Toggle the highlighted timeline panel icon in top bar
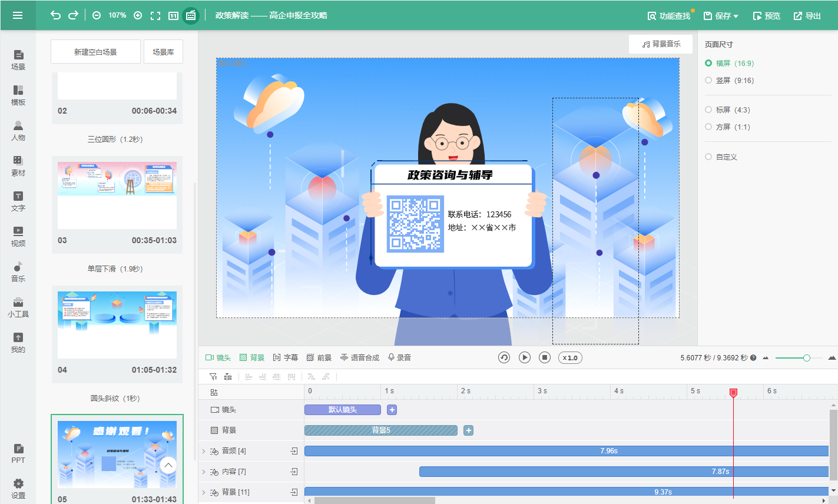Screen dimensions: 838x504 pyautogui.click(x=191, y=15)
